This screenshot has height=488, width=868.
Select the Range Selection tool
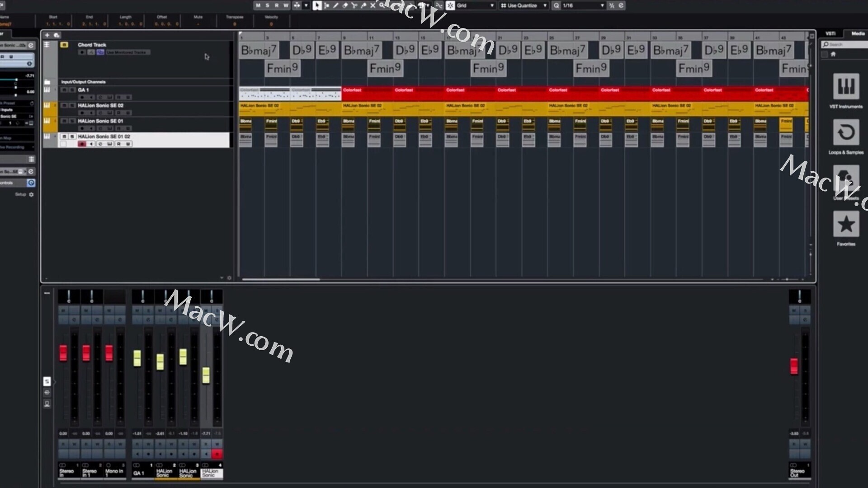coord(326,5)
